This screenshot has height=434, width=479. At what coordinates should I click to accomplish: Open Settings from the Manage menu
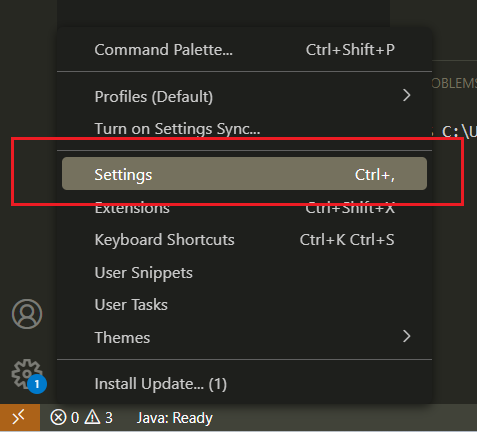coord(245,175)
